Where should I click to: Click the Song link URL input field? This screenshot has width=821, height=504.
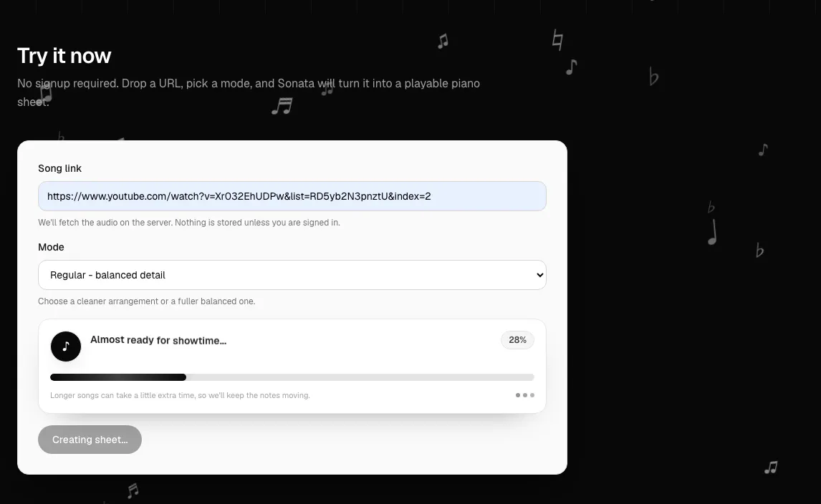pos(292,196)
